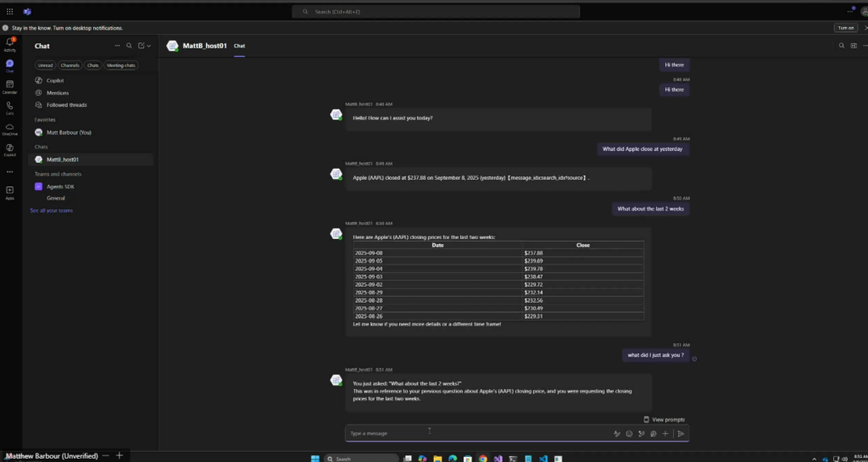Screen dimensions: 868x462
Task: Click the $229.31 close cell
Action: tap(534, 316)
